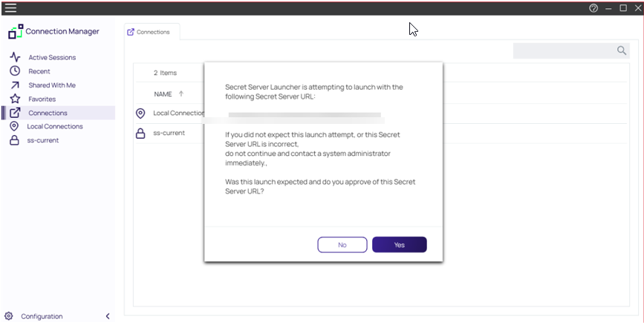Click the Connection Manager title text

62,31
